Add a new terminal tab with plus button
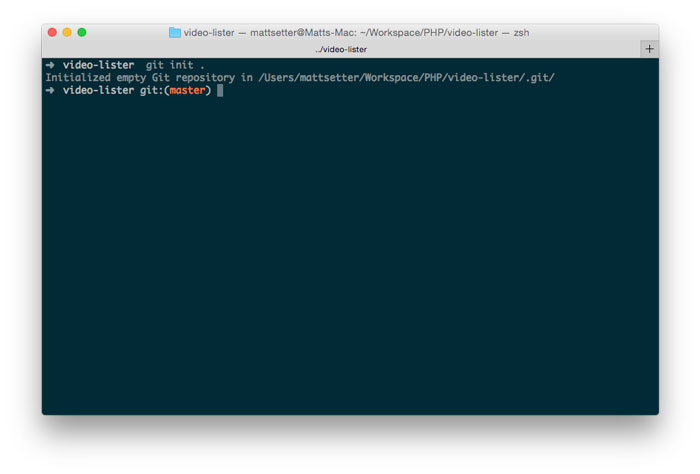Screen dimensions: 700x474 (649, 49)
